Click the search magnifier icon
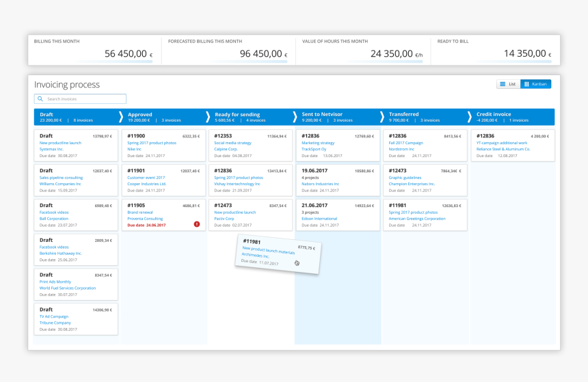Image resolution: width=588 pixels, height=382 pixels. 40,99
